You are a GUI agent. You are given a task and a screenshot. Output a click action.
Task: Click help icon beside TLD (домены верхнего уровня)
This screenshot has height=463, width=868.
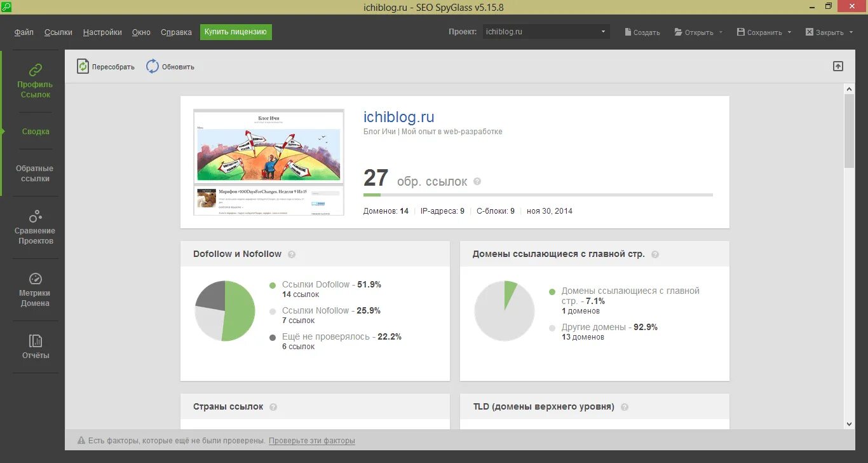[x=625, y=407]
